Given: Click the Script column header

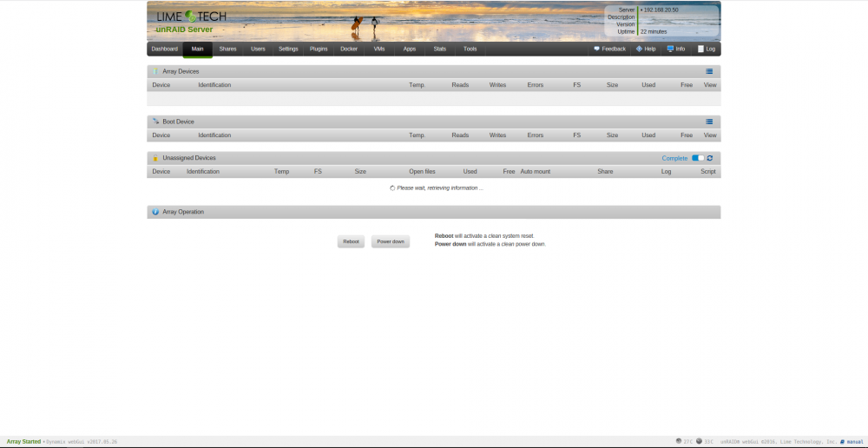Looking at the screenshot, I should (708, 172).
